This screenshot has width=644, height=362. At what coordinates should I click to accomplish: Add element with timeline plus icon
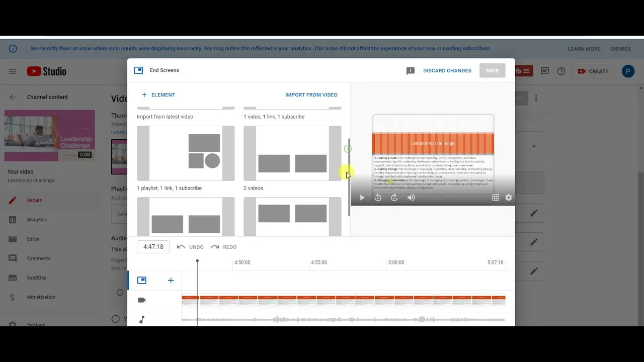[171, 280]
